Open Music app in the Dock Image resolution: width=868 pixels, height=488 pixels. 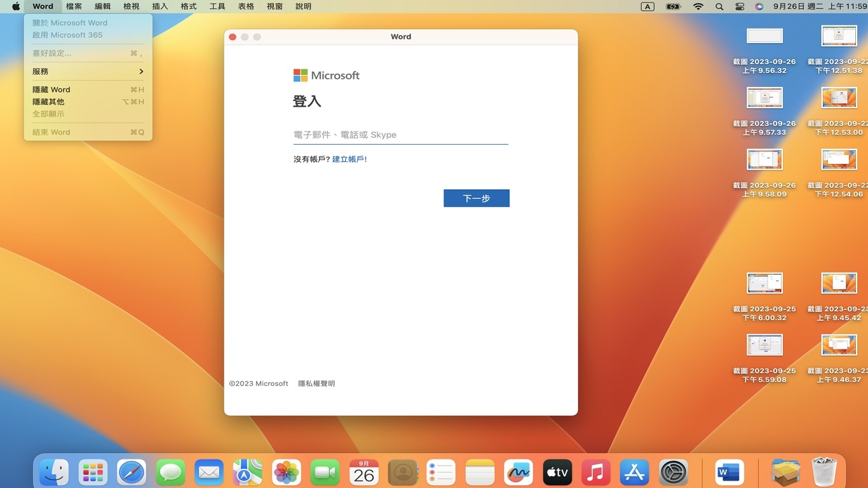(596, 473)
